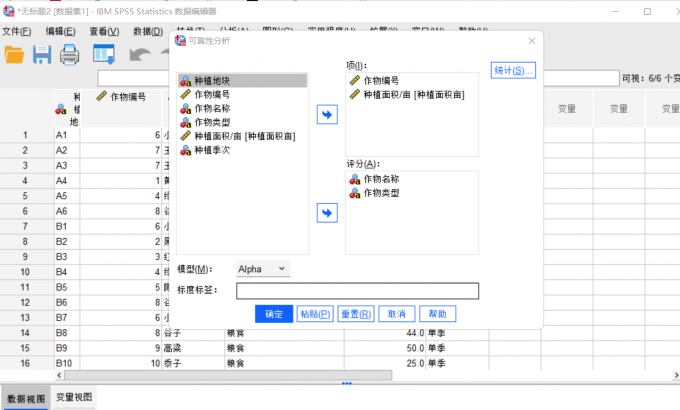Screen dimensions: 680x410
Task: Close the reliability analysis dialog
Action: tap(532, 41)
